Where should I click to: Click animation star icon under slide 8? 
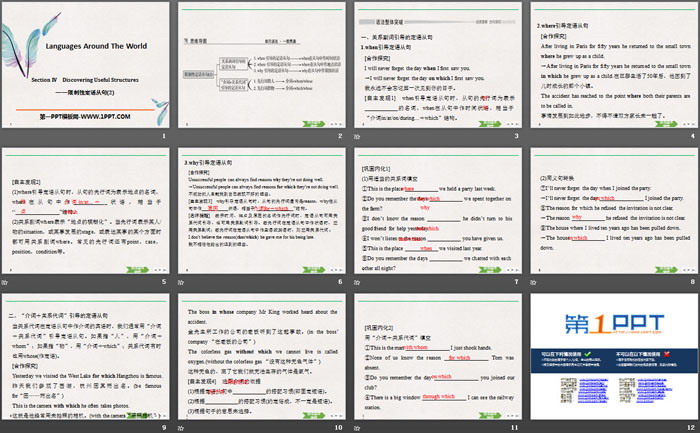pos(533,282)
